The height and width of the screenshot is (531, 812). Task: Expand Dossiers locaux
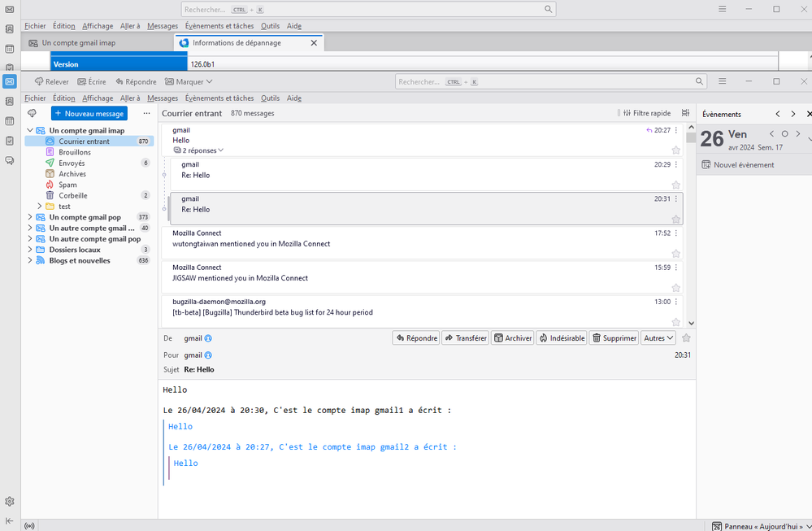click(30, 250)
